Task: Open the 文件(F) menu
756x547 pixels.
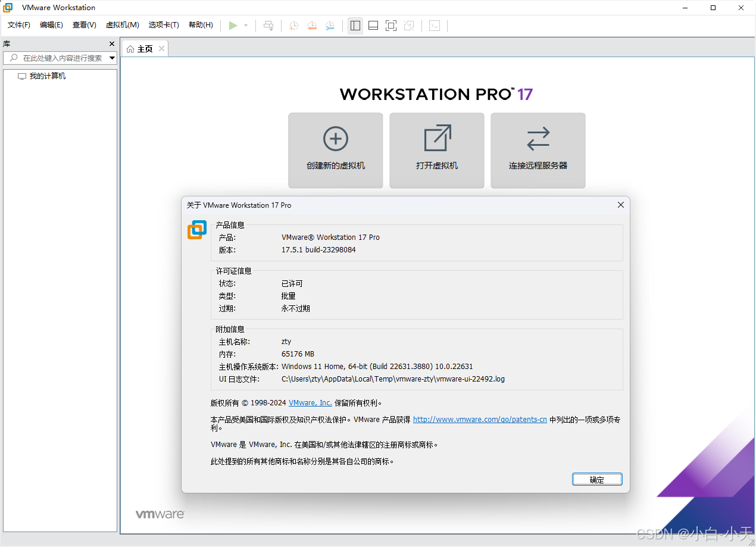Action: point(19,25)
